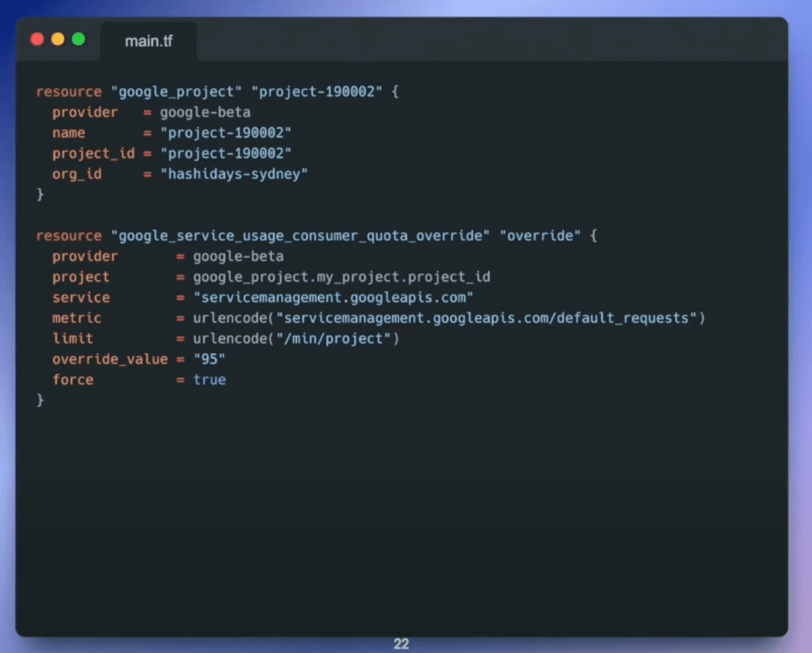Click the name attribute in the google_project block
The width and height of the screenshot is (812, 653).
pos(69,133)
